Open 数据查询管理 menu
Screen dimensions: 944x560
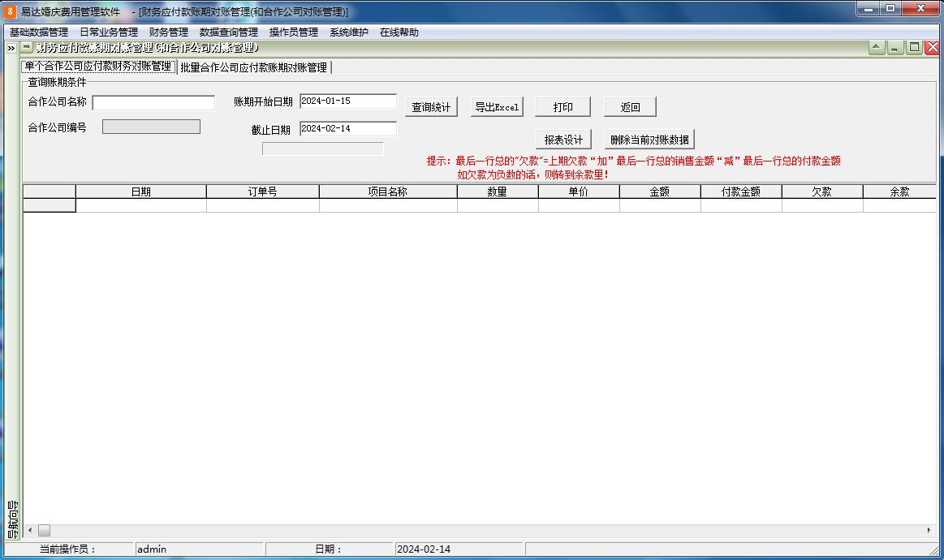(229, 32)
